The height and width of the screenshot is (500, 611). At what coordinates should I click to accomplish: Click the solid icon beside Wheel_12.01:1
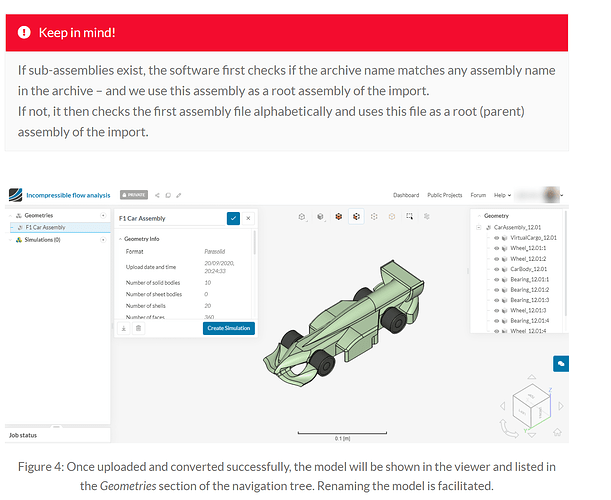[x=505, y=248]
